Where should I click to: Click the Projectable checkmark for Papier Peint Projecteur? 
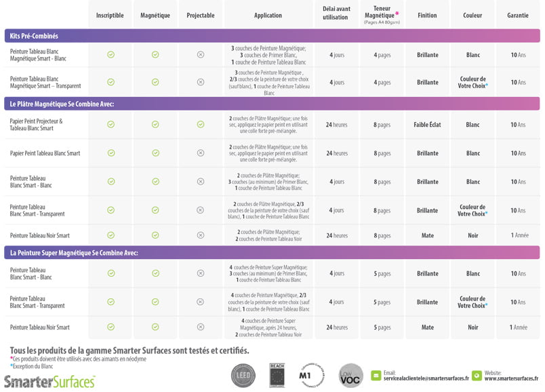pos(201,125)
